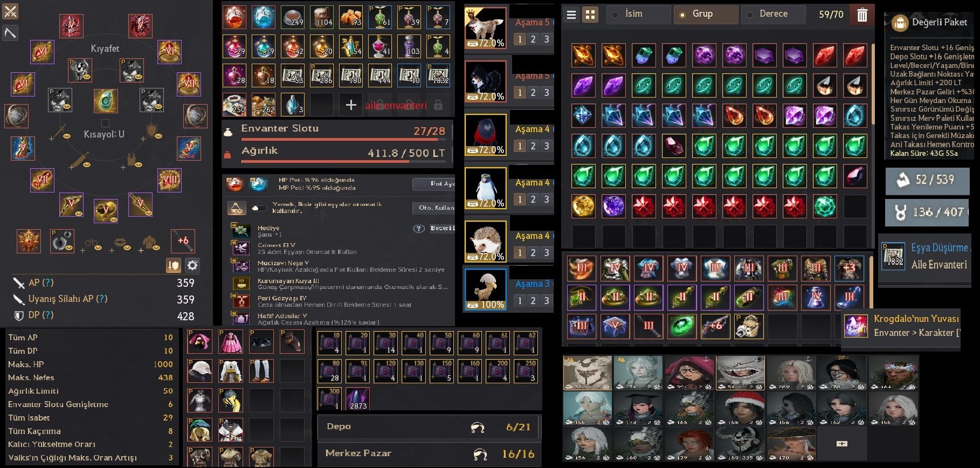Toggle automatic food and elixir use switch
980x468 pixels.
(259, 208)
